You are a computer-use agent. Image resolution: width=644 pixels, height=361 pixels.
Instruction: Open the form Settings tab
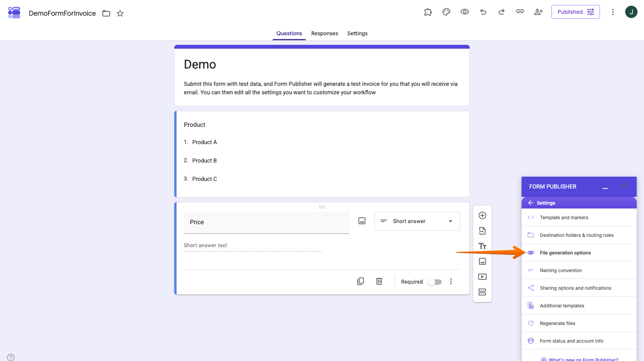click(357, 33)
